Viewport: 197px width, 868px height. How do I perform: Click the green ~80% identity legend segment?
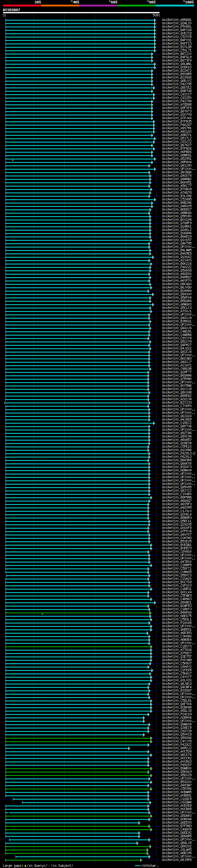pos(137,6)
